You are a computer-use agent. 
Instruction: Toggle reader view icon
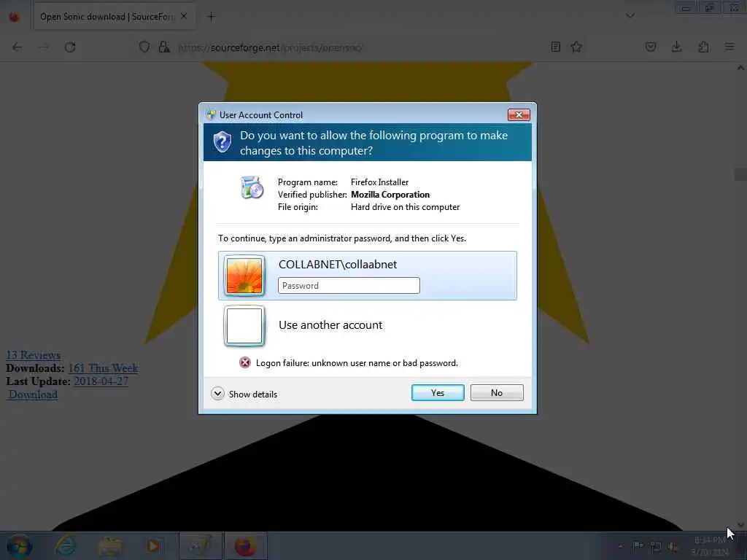(555, 47)
